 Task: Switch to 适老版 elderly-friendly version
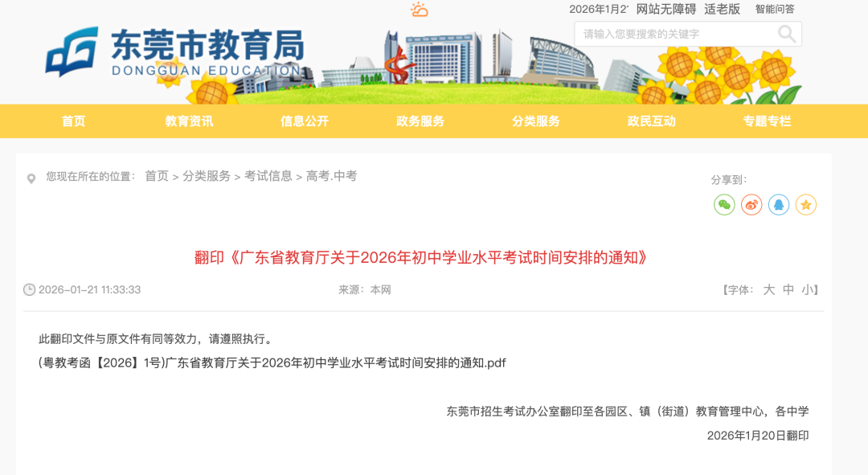[722, 10]
